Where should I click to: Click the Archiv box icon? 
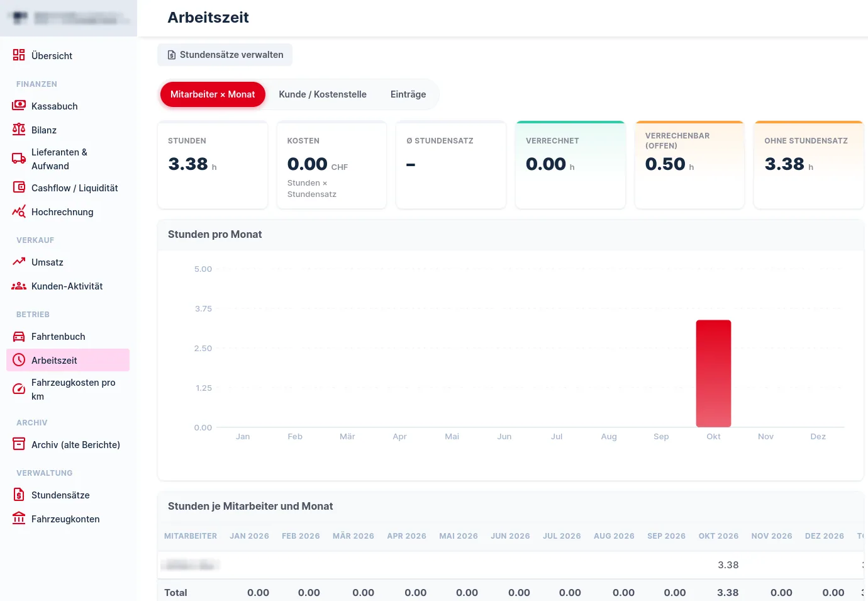coord(19,444)
